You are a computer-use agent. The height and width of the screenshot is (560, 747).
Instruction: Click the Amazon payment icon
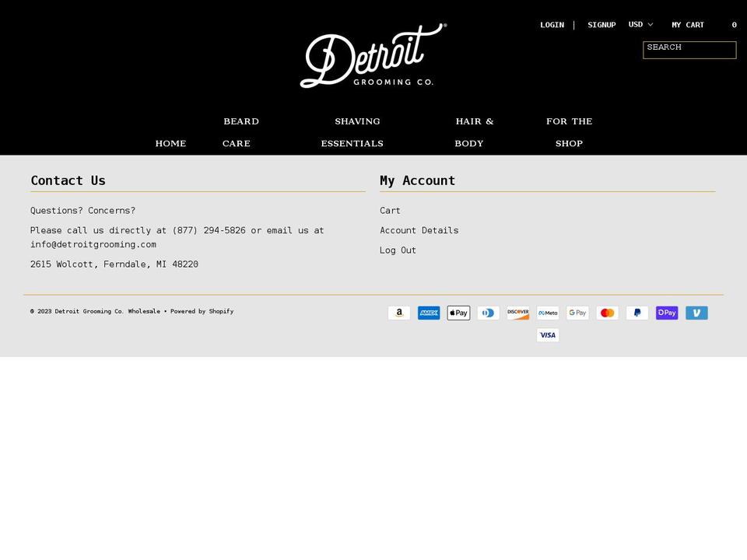399,313
